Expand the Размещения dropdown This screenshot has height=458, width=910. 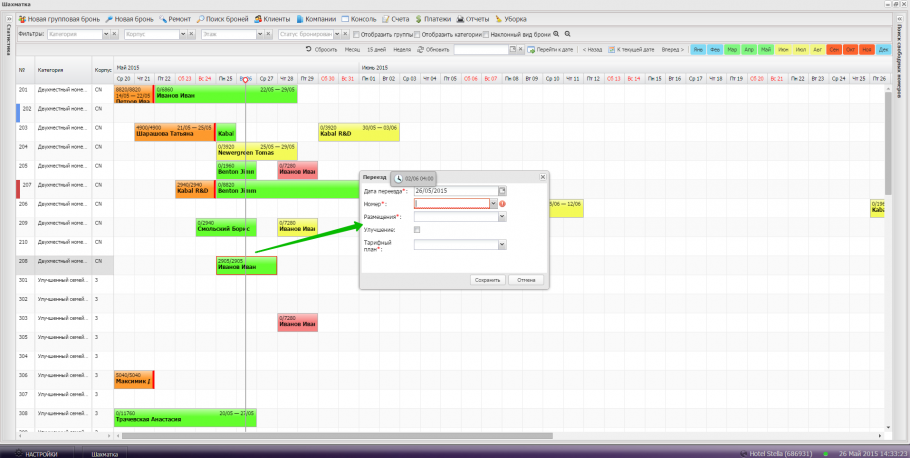(x=502, y=216)
